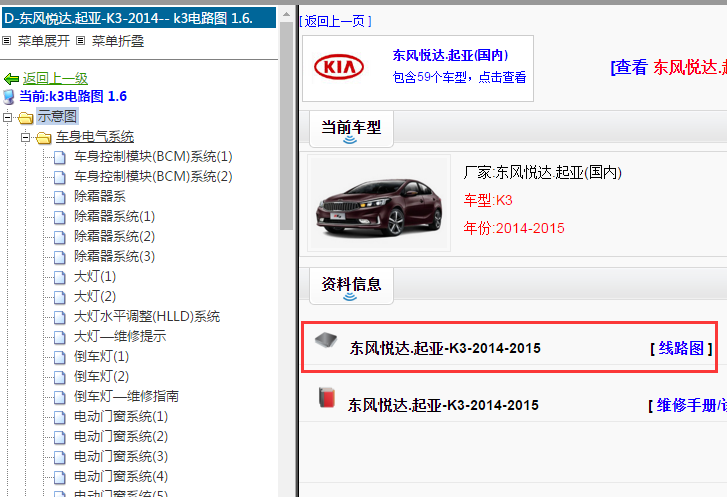Click the document icon beside 大灯(2)

59,298
